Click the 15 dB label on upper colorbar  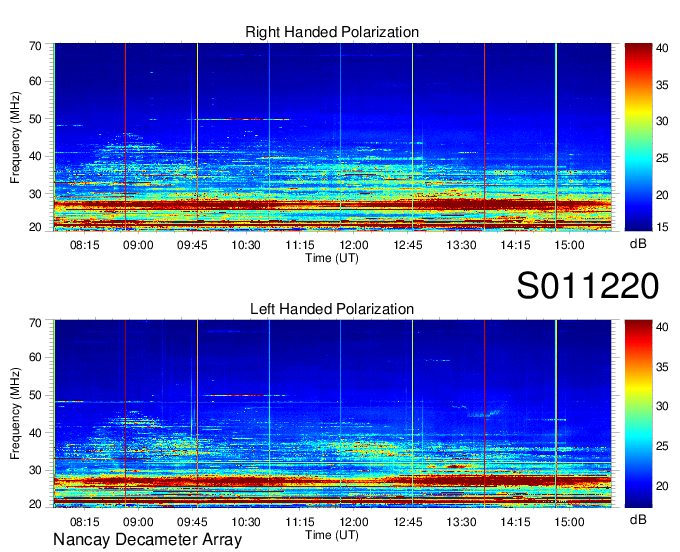[662, 227]
